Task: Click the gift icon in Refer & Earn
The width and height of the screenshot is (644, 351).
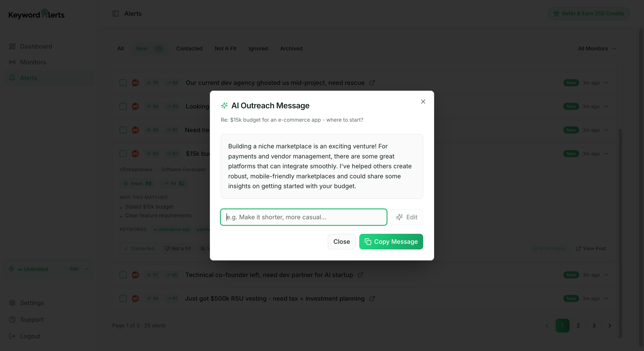Action: [556, 14]
